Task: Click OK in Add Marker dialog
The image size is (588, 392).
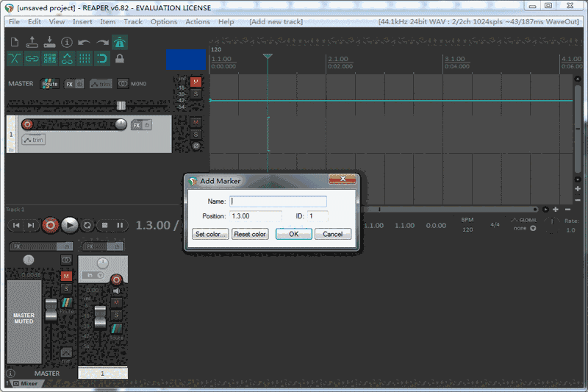Action: click(x=293, y=234)
